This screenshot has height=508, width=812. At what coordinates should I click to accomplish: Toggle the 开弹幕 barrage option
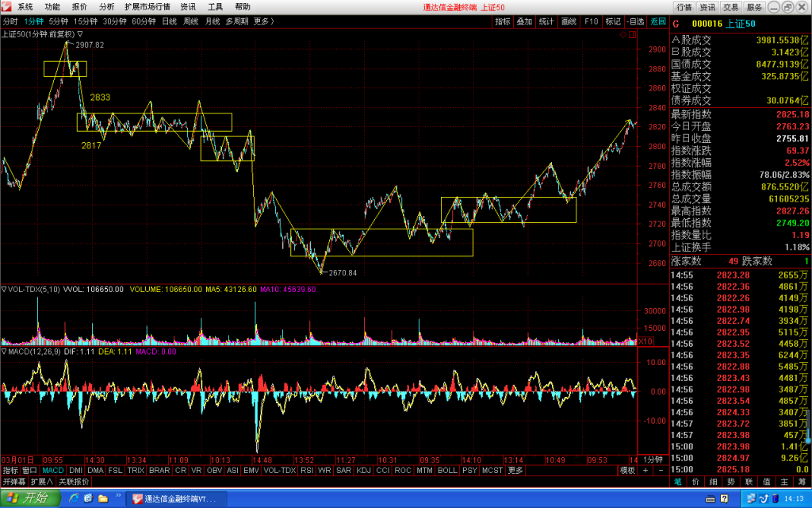coord(14,482)
